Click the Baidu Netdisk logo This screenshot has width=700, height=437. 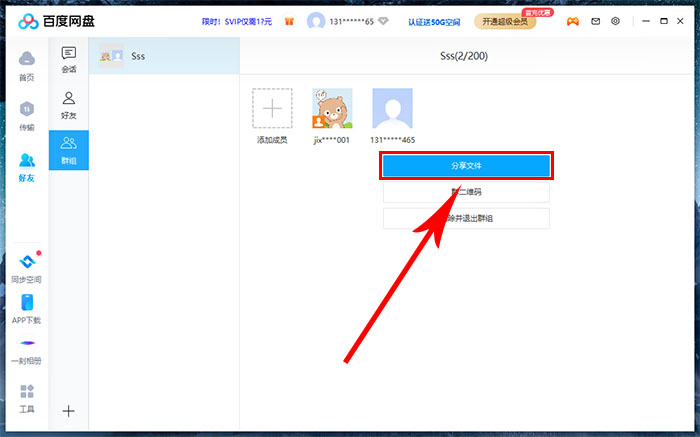click(x=56, y=21)
